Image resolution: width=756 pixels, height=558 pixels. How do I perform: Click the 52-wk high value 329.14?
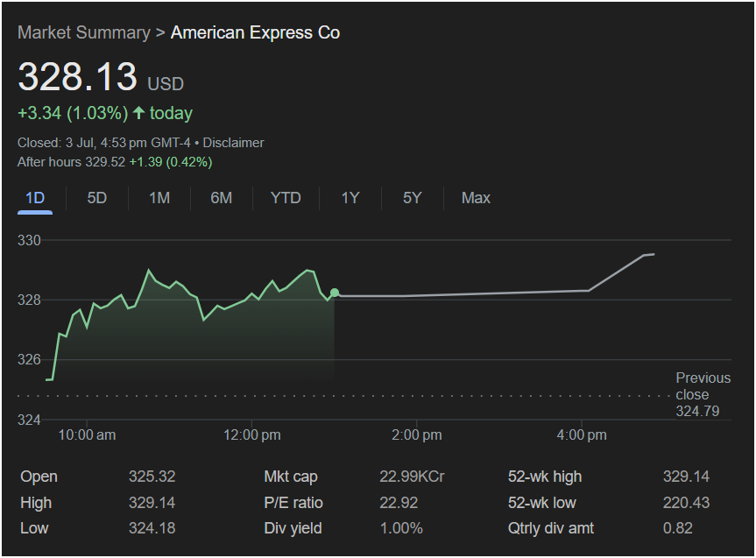(686, 477)
